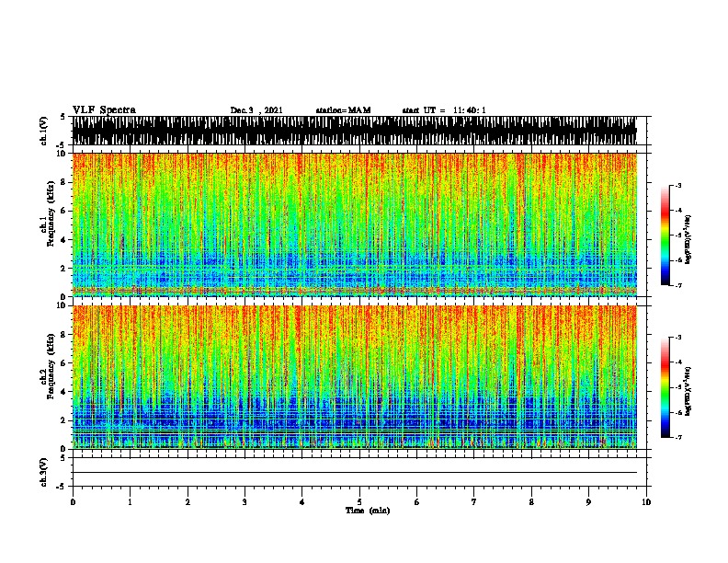Click the "4" frequency tick of ch.2 spectrogram
Viewport: 728px width, 563px height.
(64, 392)
